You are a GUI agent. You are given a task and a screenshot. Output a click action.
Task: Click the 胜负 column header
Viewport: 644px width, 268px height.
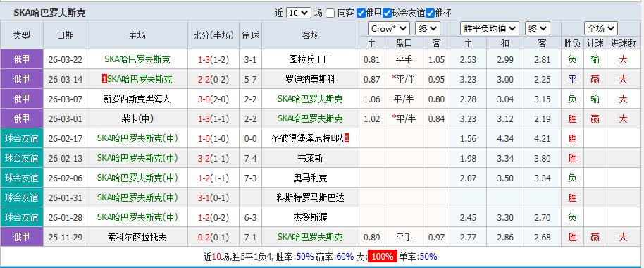pyautogui.click(x=572, y=43)
